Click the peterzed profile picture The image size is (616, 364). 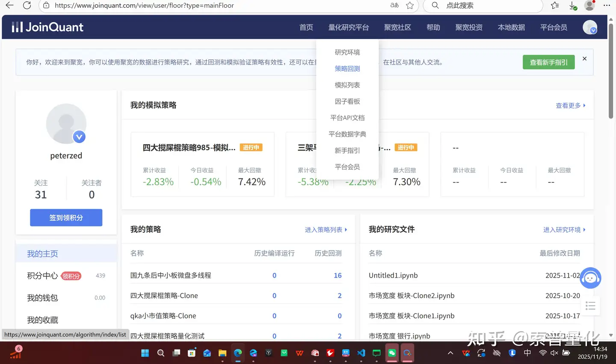66,124
